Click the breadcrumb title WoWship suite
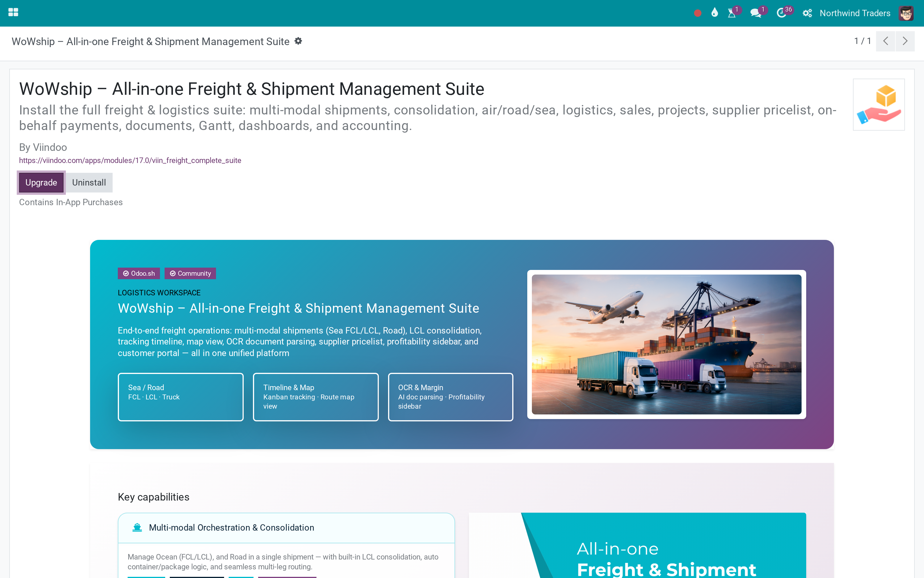Image resolution: width=924 pixels, height=578 pixels. (150, 41)
